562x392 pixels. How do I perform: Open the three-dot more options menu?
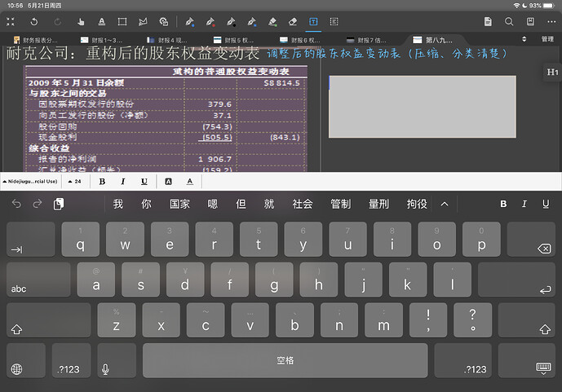(x=551, y=22)
